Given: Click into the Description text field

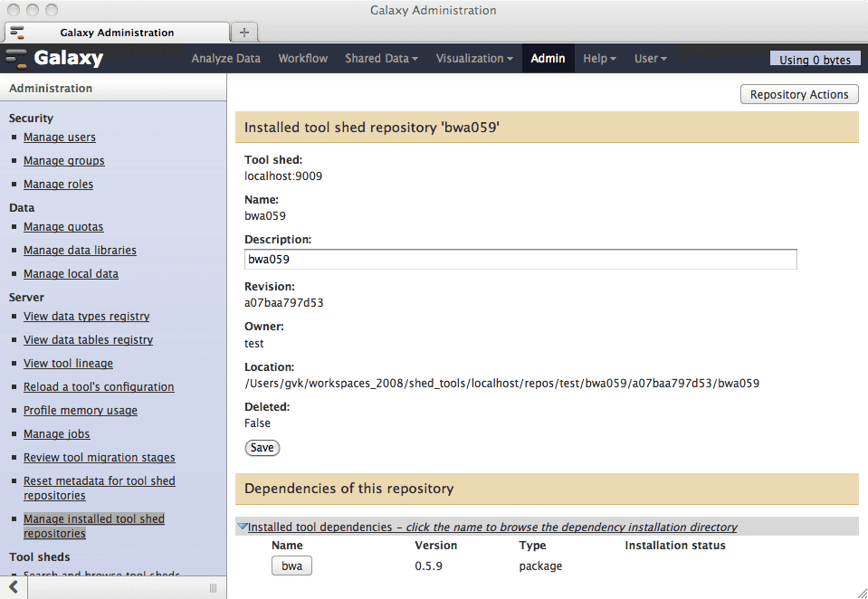Looking at the screenshot, I should (520, 260).
